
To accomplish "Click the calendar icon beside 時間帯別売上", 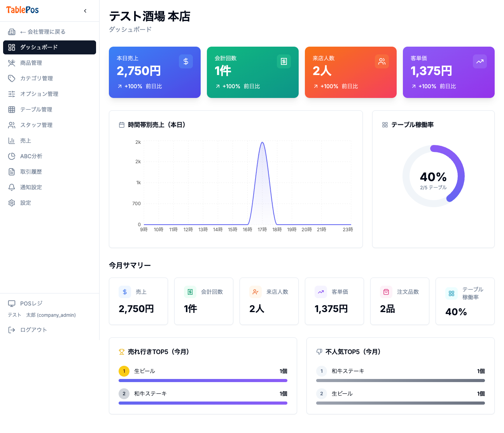I will tap(122, 125).
